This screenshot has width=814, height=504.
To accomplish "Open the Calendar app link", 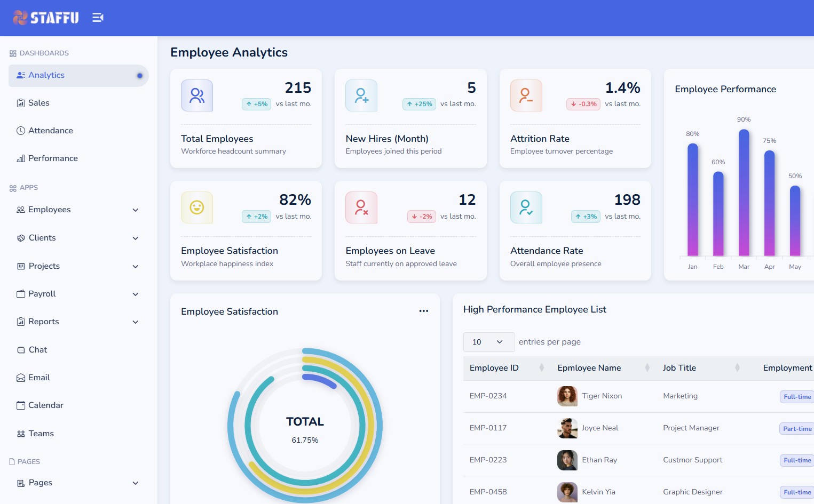I will 45,405.
